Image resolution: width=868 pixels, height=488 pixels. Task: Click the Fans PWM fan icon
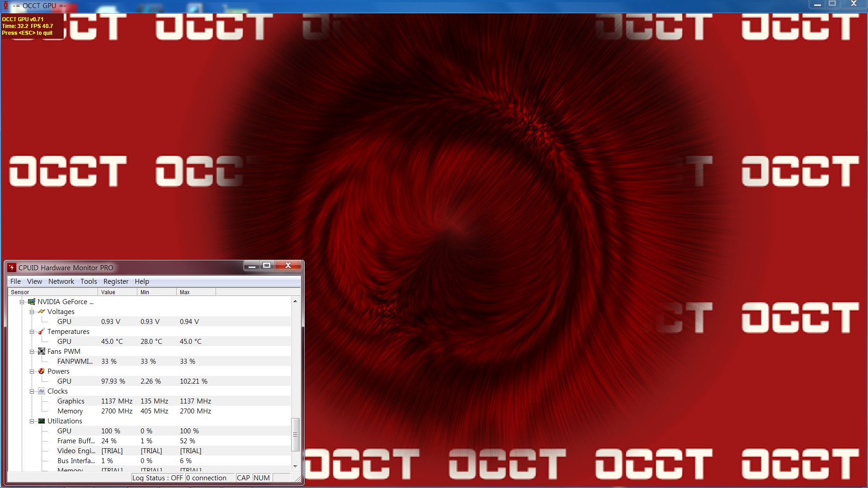pos(42,352)
